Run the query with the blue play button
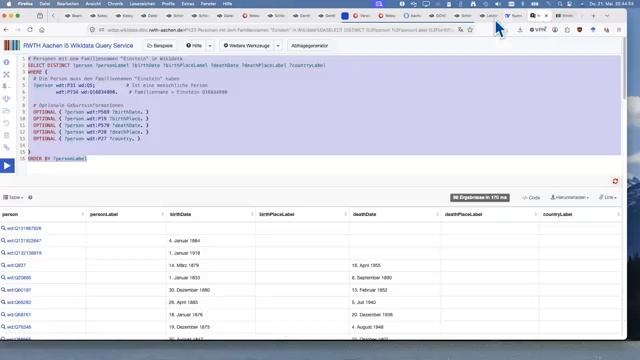 [7, 166]
